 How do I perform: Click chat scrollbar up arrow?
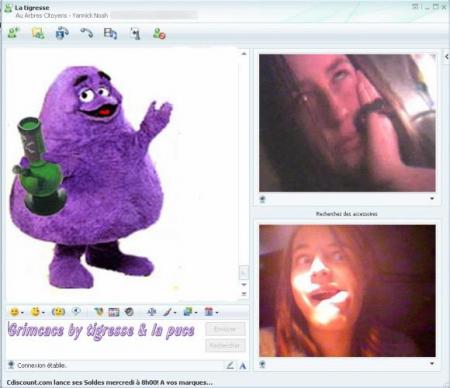coord(244,54)
